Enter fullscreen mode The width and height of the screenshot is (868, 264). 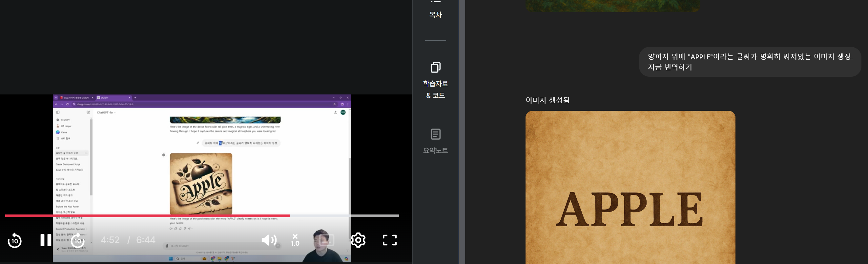(389, 240)
